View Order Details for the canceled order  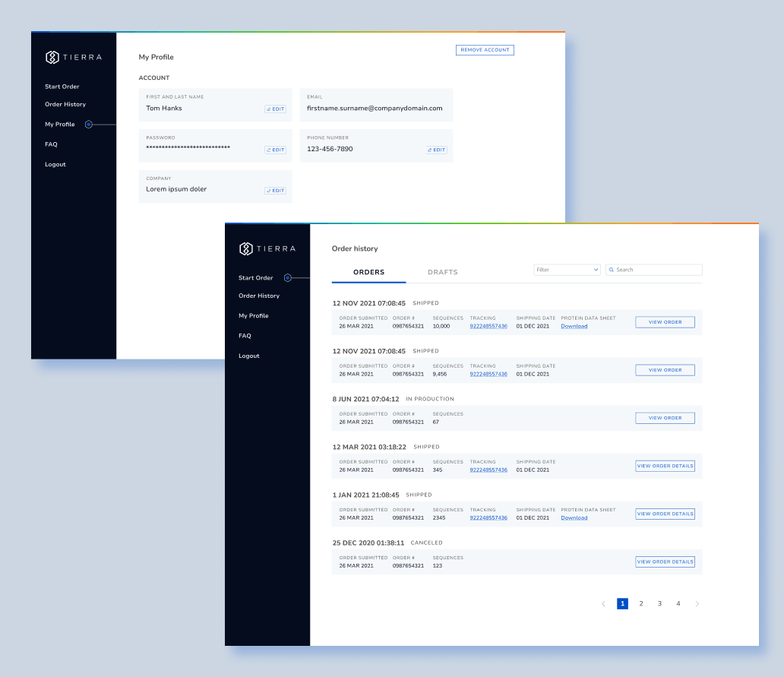click(665, 562)
